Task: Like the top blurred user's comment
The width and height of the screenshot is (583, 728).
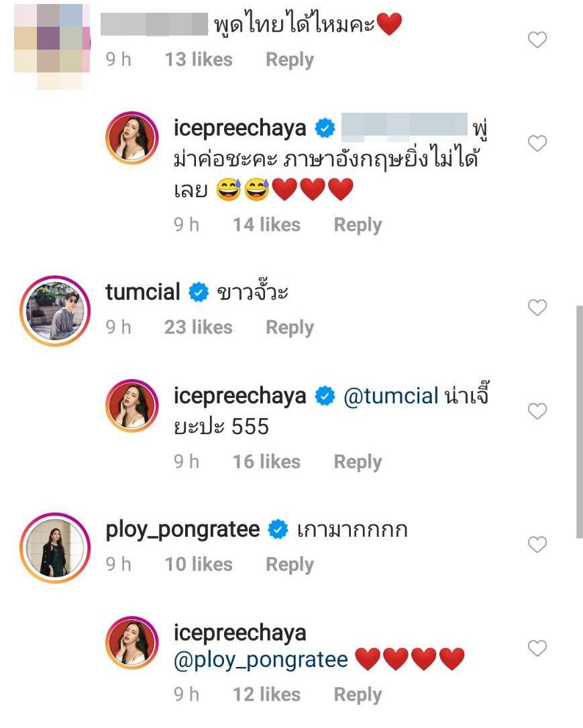Action: click(x=537, y=40)
